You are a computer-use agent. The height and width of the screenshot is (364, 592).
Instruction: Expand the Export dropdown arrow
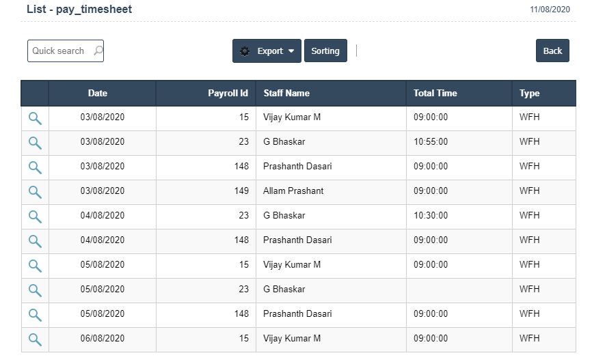click(x=291, y=51)
